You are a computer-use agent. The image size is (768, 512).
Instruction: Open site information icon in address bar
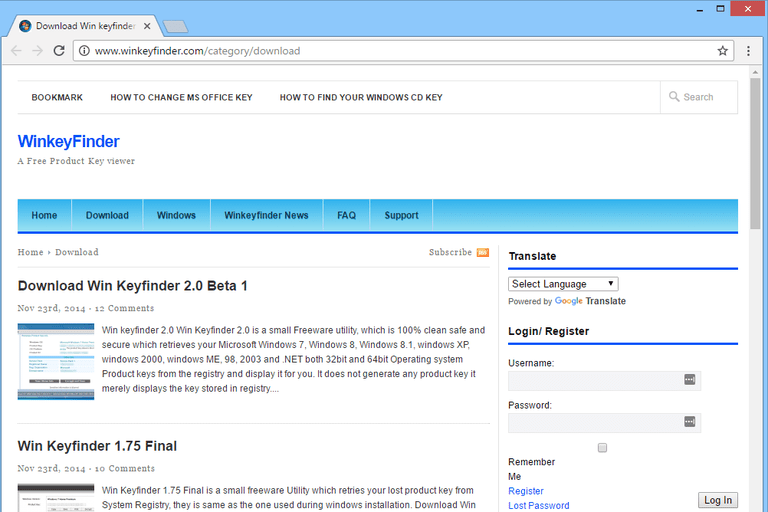(x=84, y=51)
